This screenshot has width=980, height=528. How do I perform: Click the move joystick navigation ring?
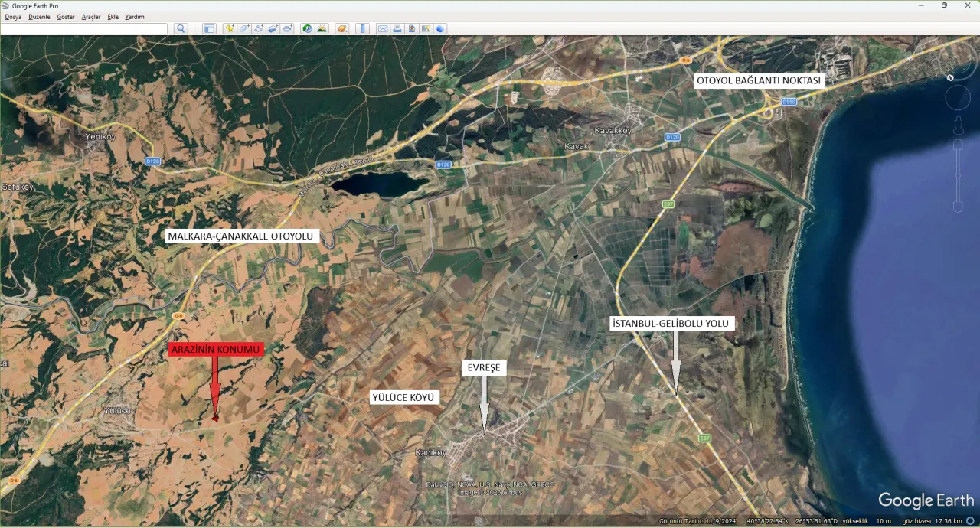(x=958, y=97)
